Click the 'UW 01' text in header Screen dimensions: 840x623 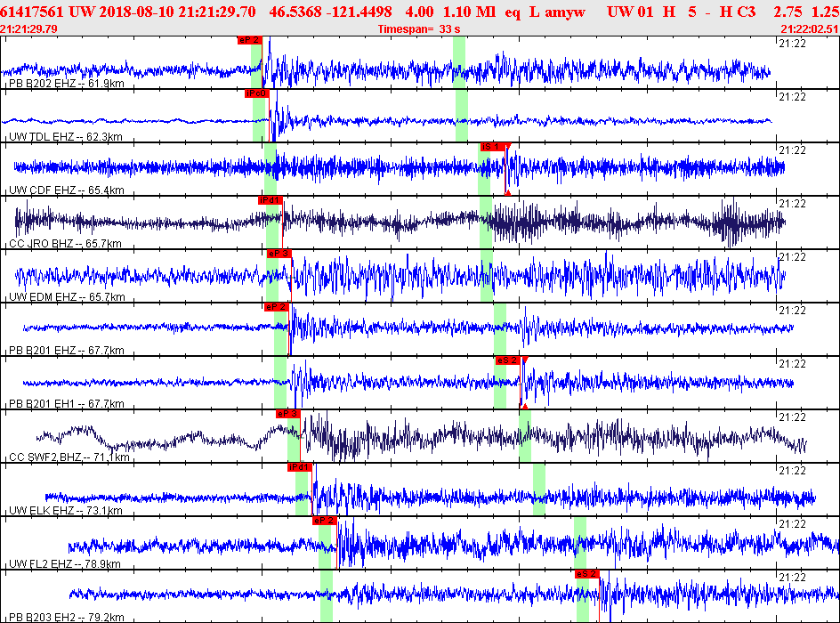630,12
